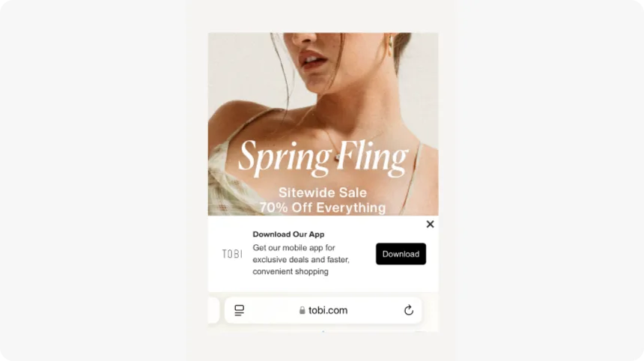The width and height of the screenshot is (644, 361).
Task: Click empty address bar space left of padlock
Action: pyautogui.click(x=271, y=310)
